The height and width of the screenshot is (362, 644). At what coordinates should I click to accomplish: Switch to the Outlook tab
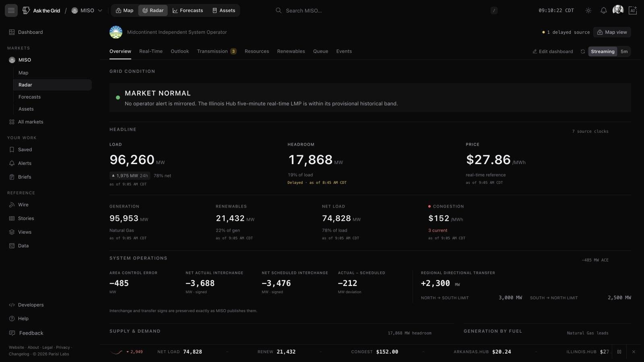pyautogui.click(x=180, y=51)
